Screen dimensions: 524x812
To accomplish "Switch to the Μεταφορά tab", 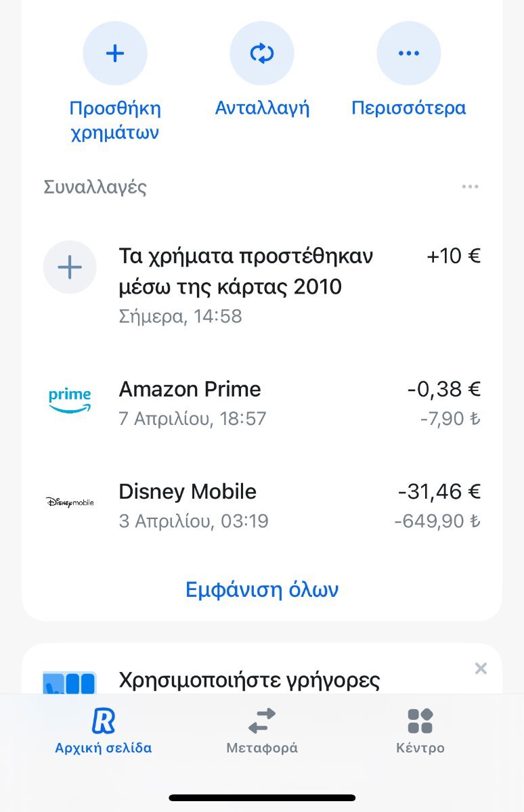I will click(x=262, y=731).
